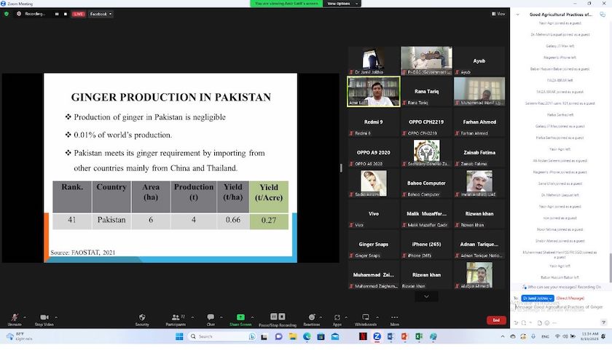The width and height of the screenshot is (612, 364).
Task: Click the red End meeting button
Action: tap(496, 320)
